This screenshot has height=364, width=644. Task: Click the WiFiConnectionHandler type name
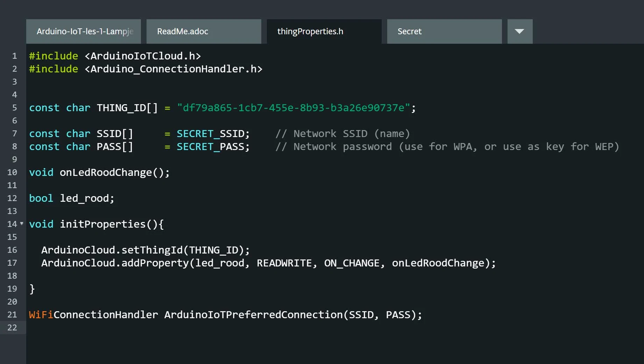[93, 315]
